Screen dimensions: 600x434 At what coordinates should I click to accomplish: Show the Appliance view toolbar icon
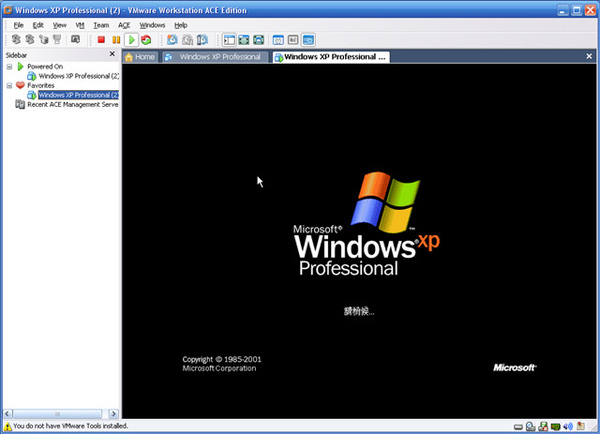pos(293,39)
